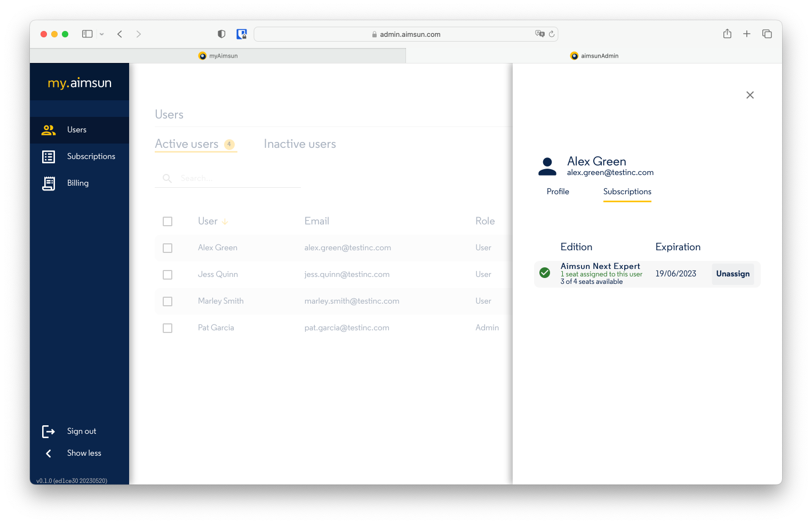The image size is (812, 524).
Task: Tick checkbox for Alex Green
Action: (168, 248)
